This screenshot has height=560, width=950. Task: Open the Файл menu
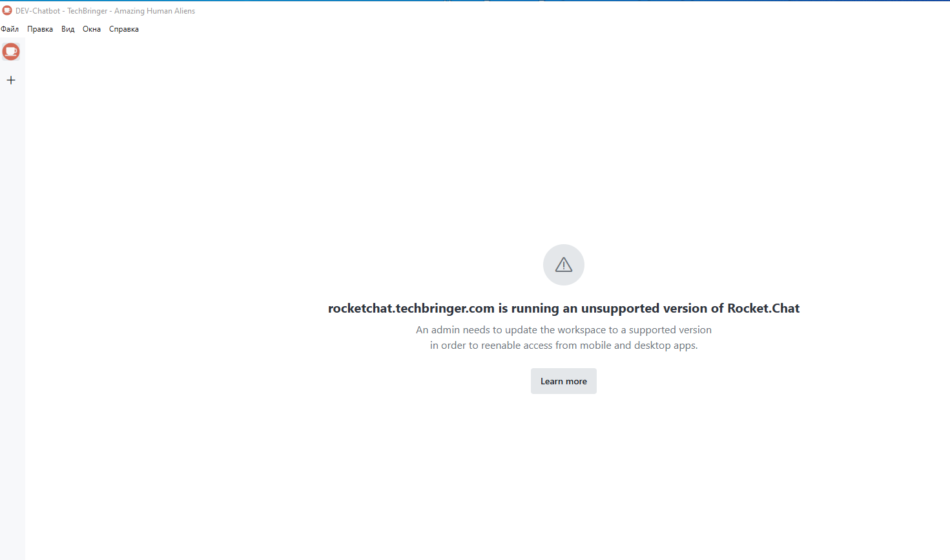(10, 29)
